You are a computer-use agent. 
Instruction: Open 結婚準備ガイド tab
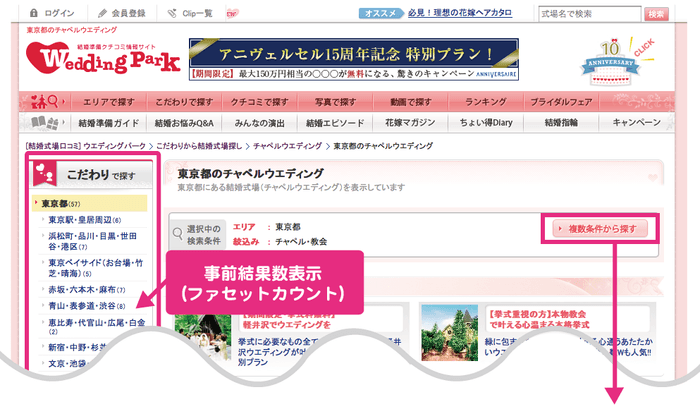pos(109,123)
